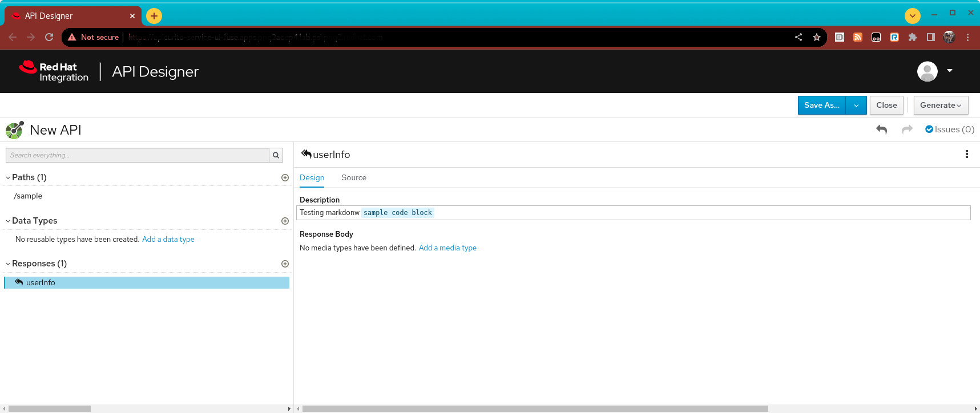This screenshot has width=980, height=413.
Task: Open the tab search chevron button
Action: pos(913,16)
